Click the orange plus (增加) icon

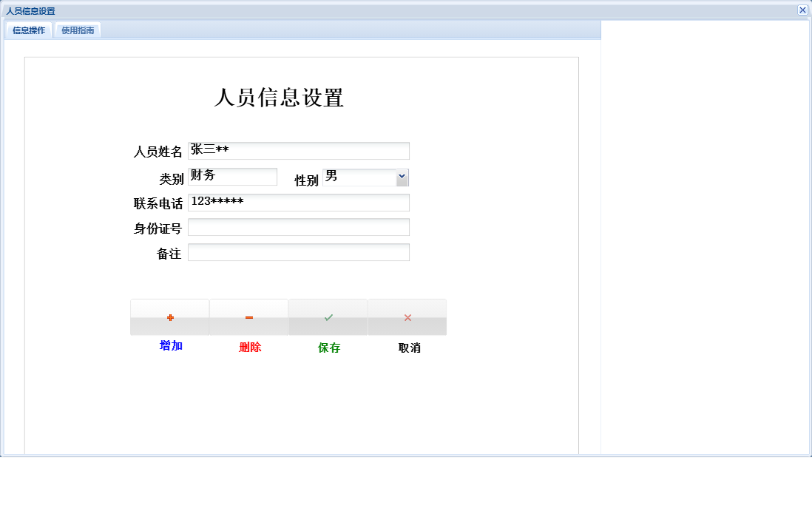(x=170, y=316)
